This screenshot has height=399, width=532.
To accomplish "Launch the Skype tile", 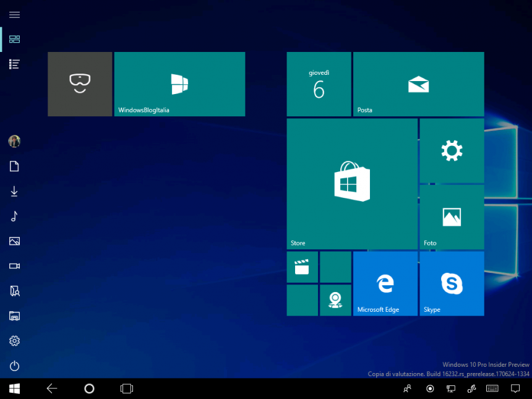I will (452, 284).
